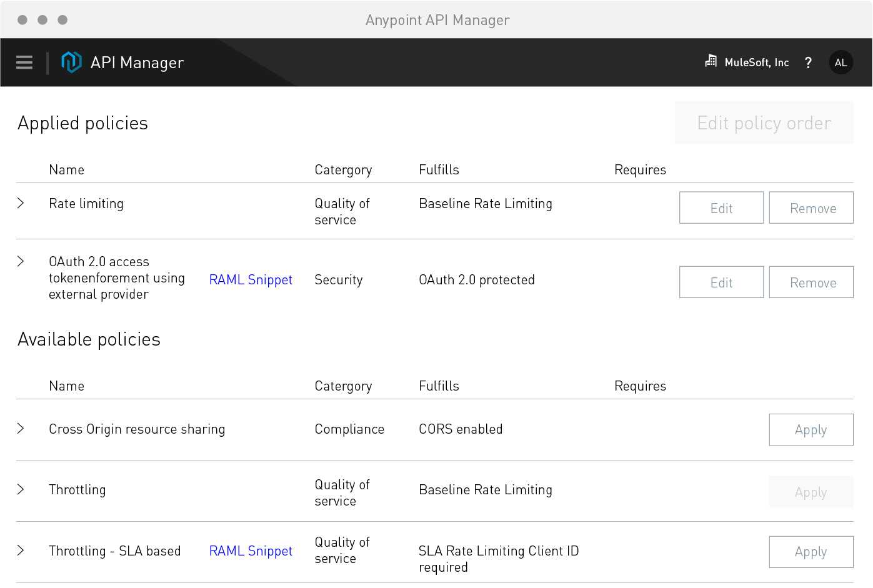
Task: Open the hamburger navigation menu
Action: pos(24,62)
